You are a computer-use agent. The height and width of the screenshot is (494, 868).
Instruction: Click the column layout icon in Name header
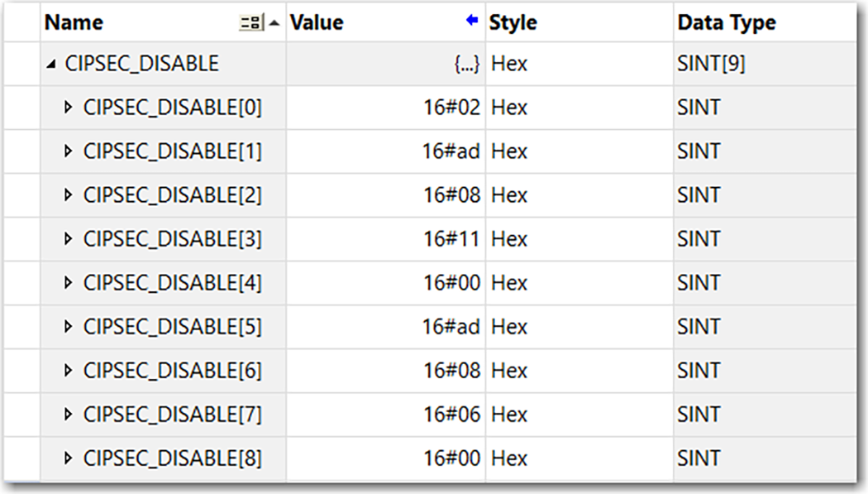click(x=250, y=24)
